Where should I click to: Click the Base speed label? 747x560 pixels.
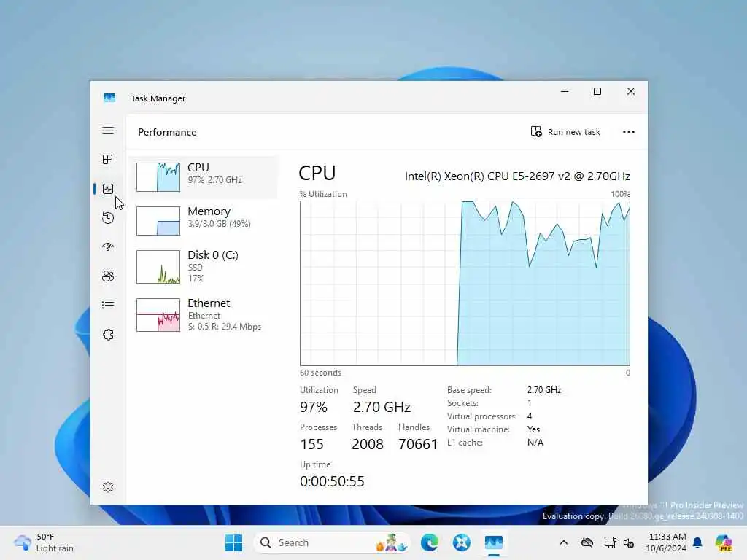(x=469, y=390)
